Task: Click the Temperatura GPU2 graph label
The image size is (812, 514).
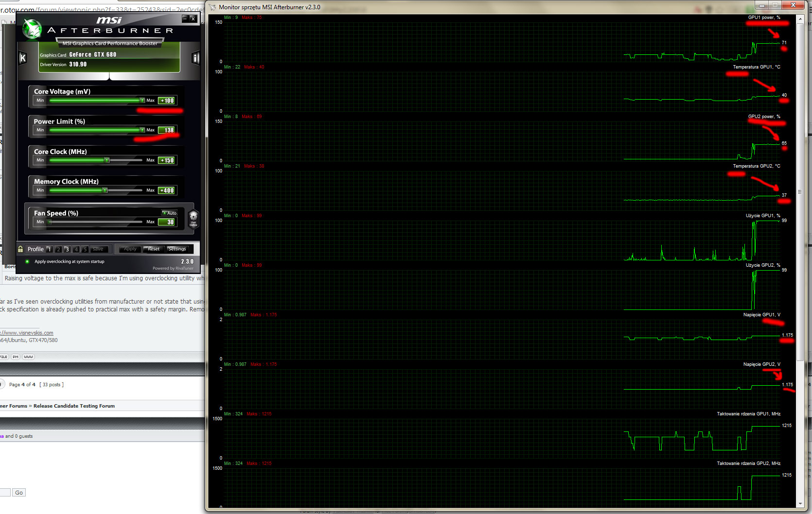Action: click(x=757, y=166)
